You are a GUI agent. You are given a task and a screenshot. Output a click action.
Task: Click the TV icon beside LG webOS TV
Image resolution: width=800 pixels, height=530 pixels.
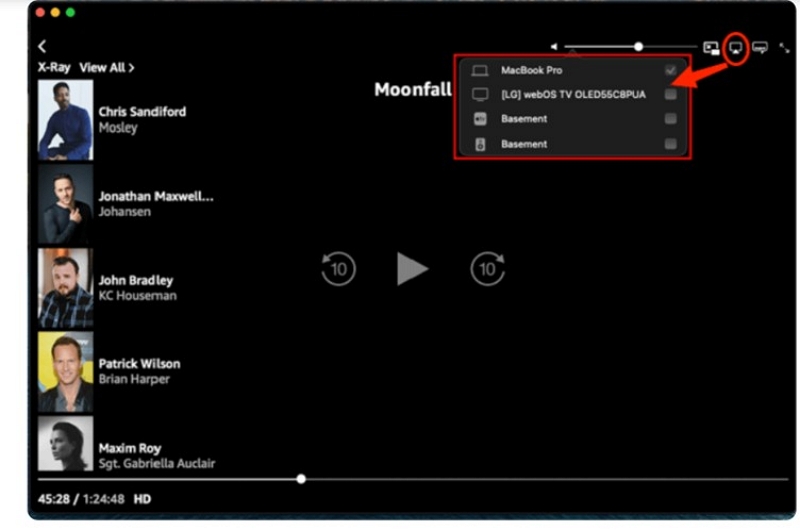[x=480, y=94]
